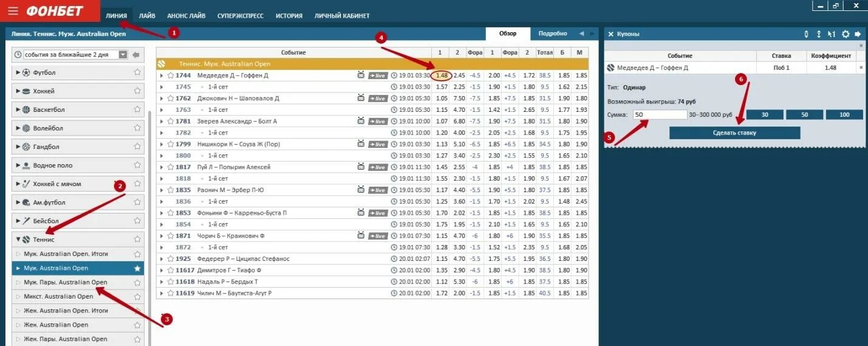This screenshot has height=346, width=868.
Task: Sort by the Тотал column header
Action: click(x=545, y=52)
